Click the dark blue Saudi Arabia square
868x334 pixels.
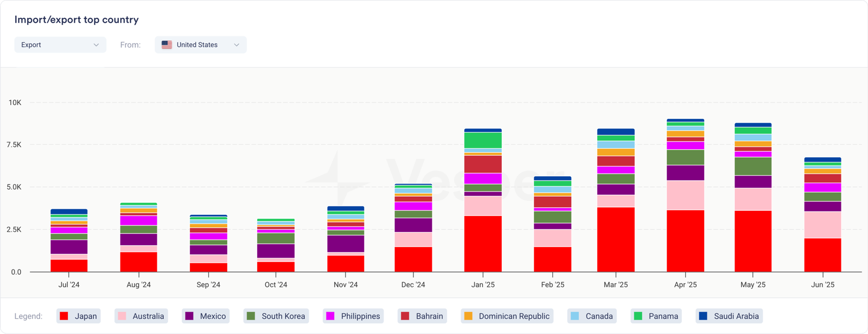click(703, 316)
